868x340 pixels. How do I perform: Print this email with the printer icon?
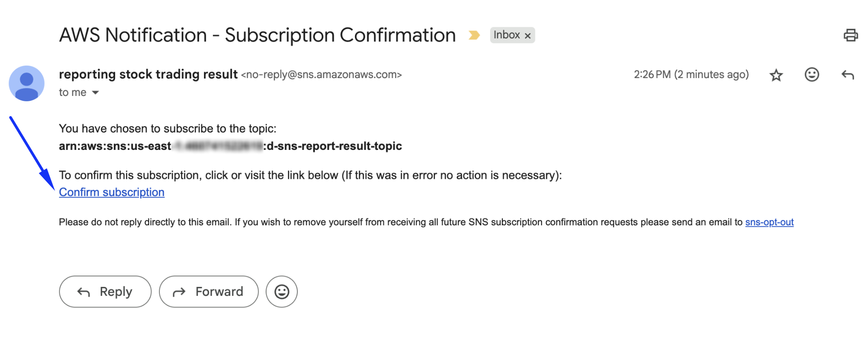tap(850, 35)
